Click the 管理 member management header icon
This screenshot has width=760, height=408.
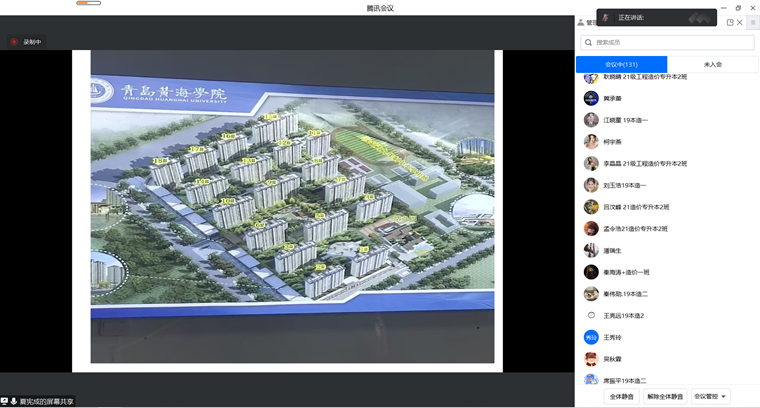click(581, 22)
